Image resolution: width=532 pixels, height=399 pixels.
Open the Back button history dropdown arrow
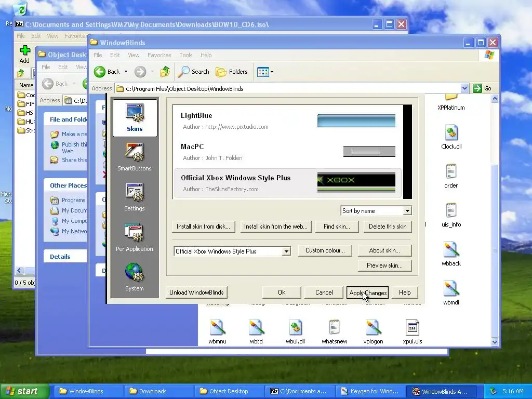(126, 72)
